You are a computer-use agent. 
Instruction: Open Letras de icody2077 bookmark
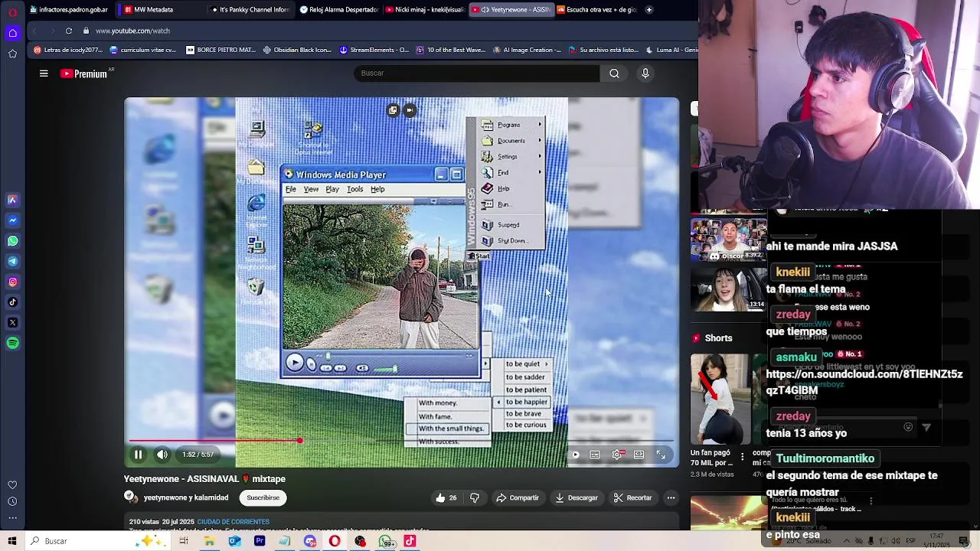(68, 50)
